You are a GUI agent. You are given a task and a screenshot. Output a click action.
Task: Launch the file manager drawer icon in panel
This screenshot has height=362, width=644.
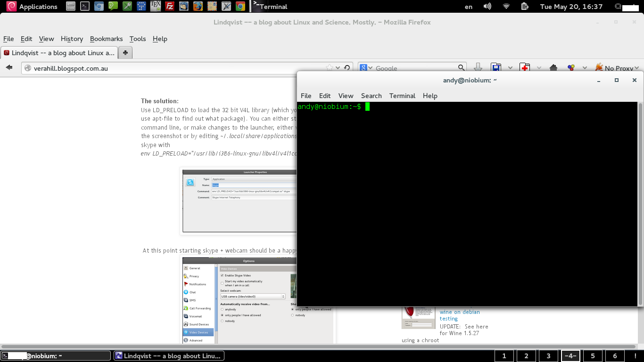pos(71,7)
